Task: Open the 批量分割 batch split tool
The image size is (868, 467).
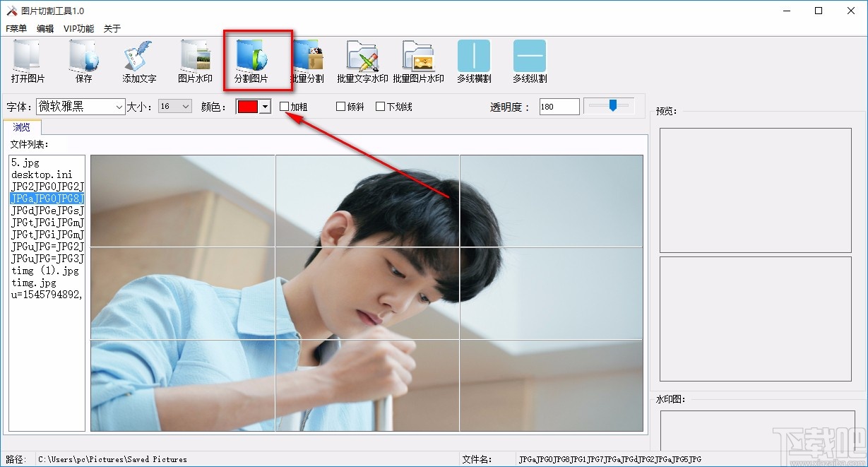Action: click(307, 61)
